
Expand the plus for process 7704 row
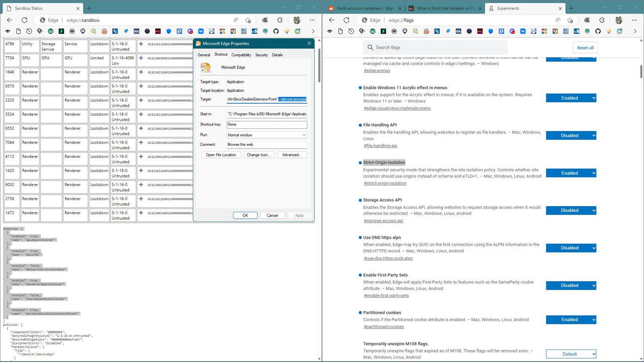click(141, 58)
